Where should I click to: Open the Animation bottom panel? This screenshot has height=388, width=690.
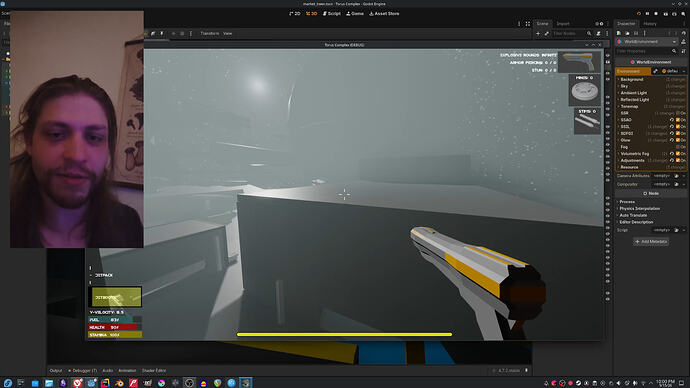point(127,371)
